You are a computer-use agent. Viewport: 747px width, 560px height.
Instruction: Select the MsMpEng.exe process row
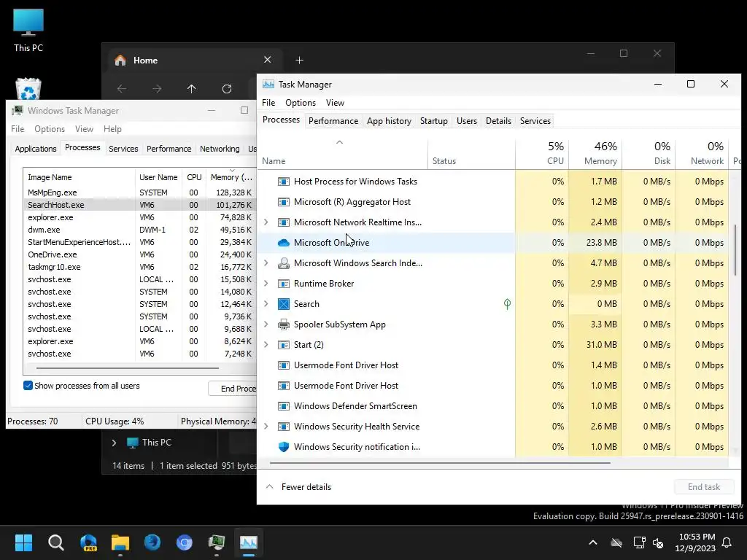[x=140, y=192]
